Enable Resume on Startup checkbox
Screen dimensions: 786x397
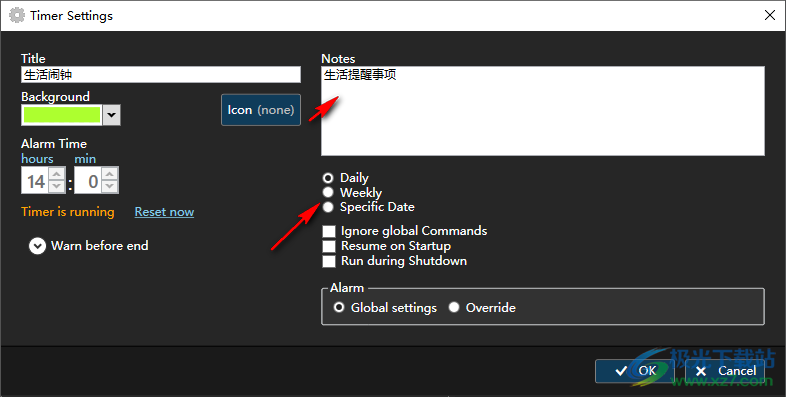(x=329, y=246)
